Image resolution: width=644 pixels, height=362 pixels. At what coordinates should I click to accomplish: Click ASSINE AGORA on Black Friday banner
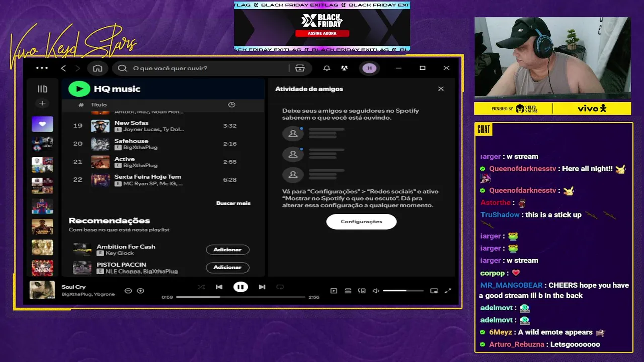coord(322,33)
